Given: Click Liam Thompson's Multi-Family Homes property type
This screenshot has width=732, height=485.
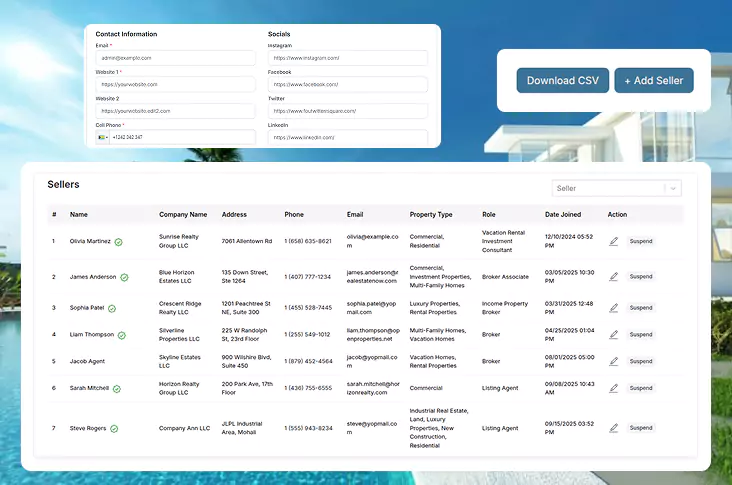Looking at the screenshot, I should (437, 330).
